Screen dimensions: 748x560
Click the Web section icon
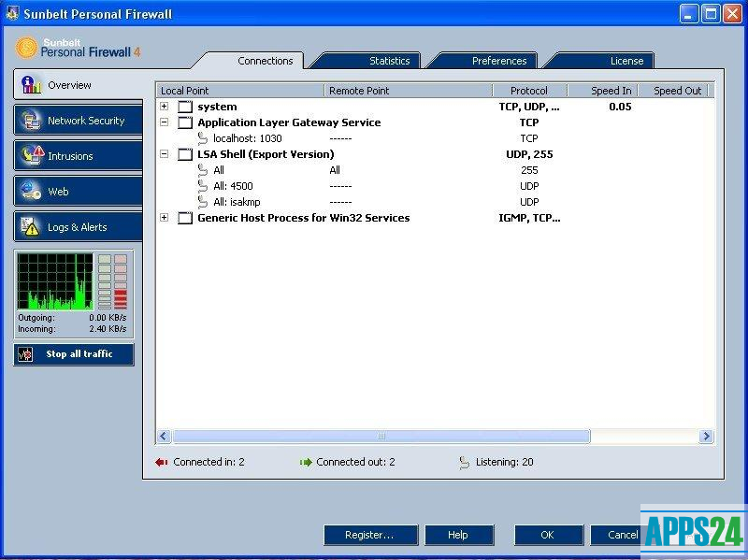coord(32,192)
